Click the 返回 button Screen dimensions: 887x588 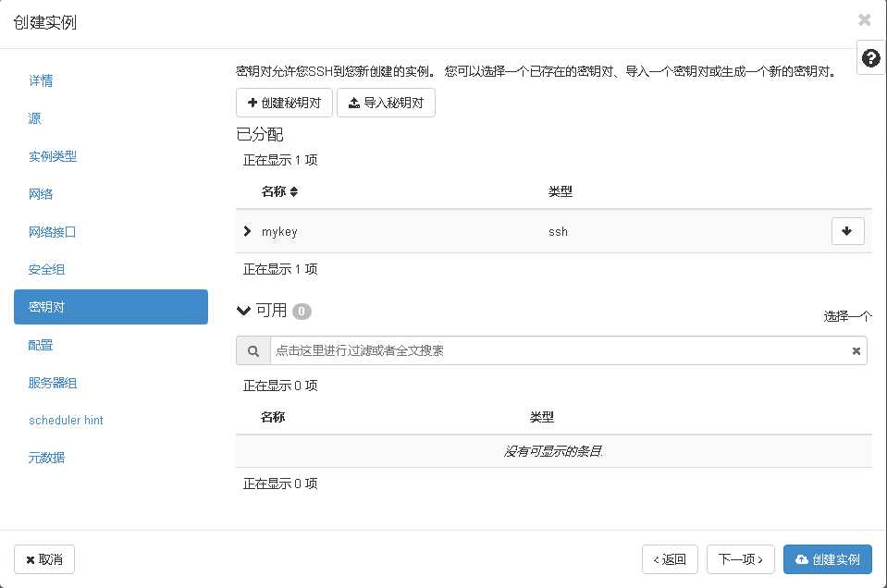pyautogui.click(x=670, y=558)
